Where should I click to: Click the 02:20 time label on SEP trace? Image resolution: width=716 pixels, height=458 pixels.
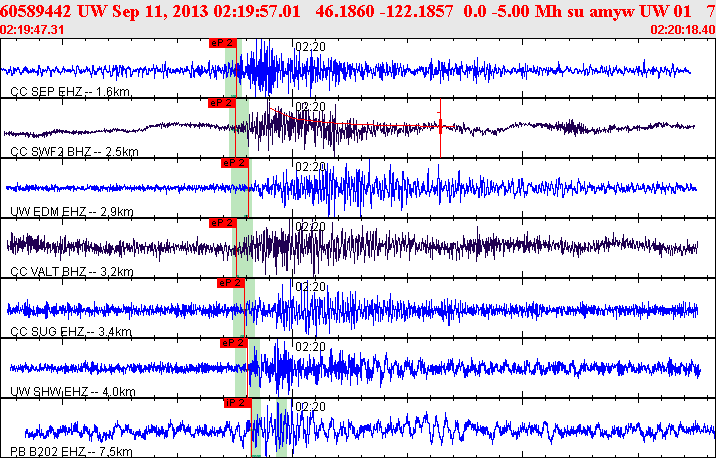311,46
